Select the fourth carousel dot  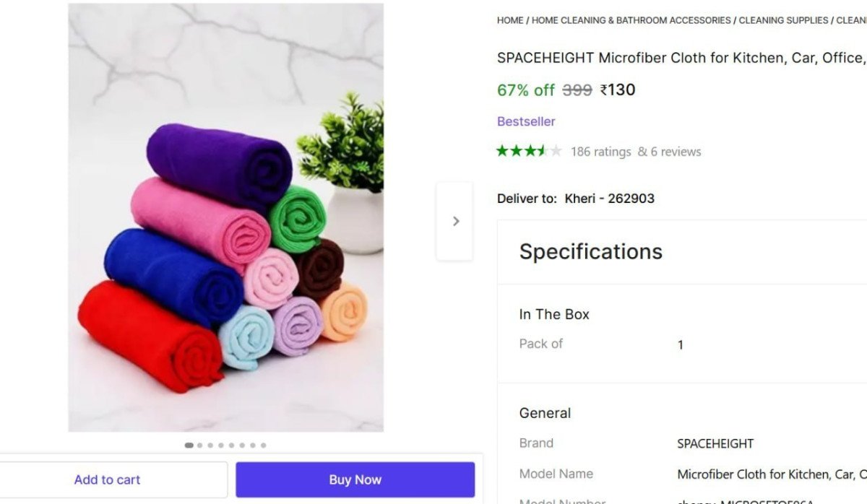[221, 446]
